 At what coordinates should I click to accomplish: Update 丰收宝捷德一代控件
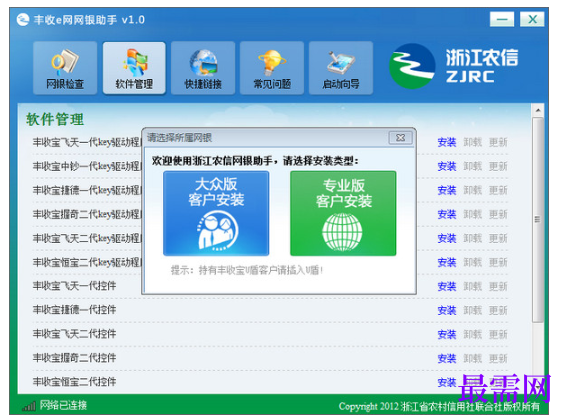(x=498, y=310)
